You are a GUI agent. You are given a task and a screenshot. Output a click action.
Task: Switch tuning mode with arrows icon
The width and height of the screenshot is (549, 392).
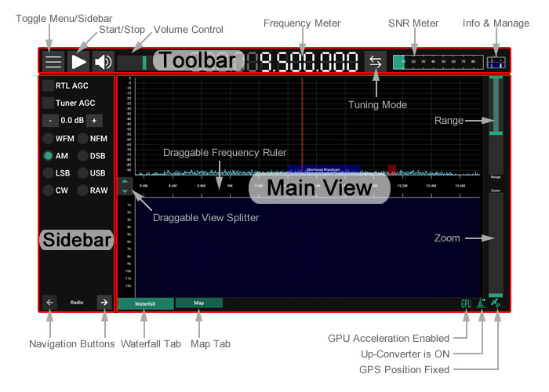click(376, 61)
